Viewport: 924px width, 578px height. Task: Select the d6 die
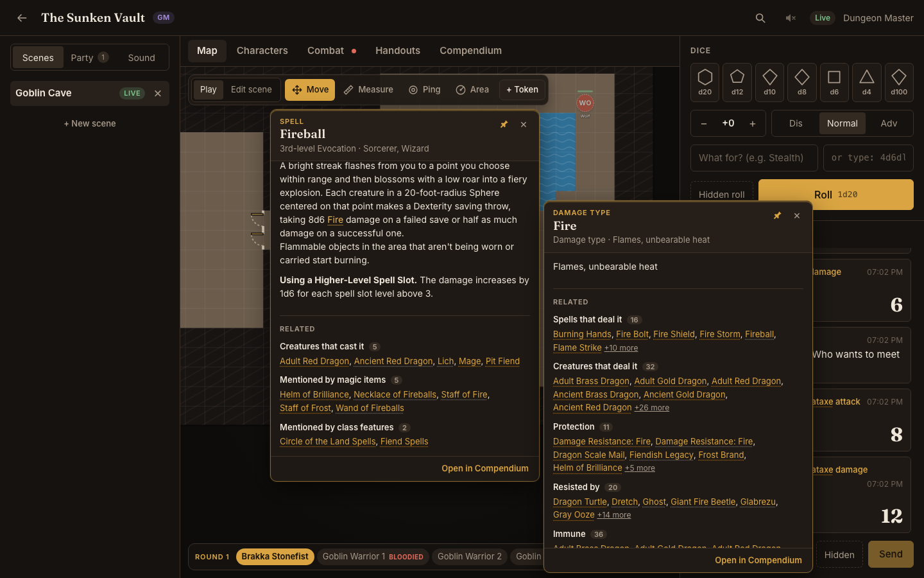pos(834,82)
